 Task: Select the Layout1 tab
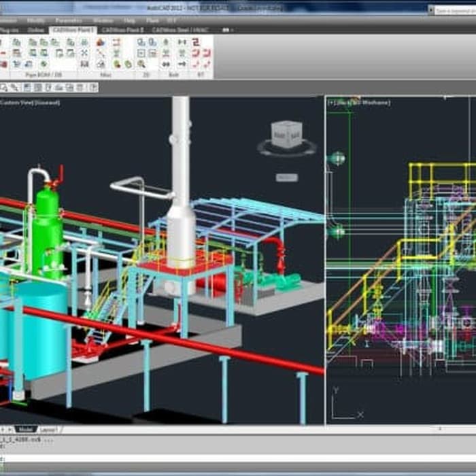click(x=48, y=430)
